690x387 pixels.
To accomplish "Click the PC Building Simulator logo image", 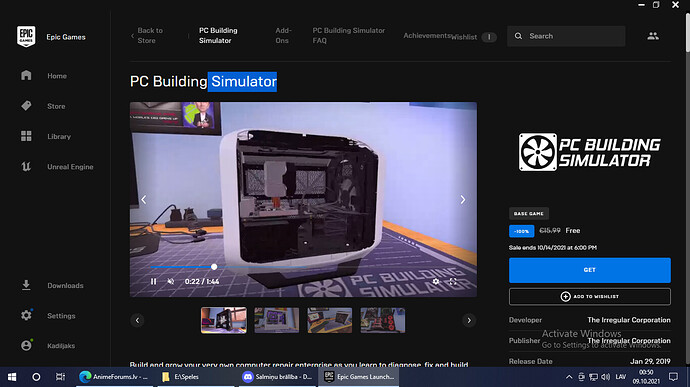I will tap(590, 152).
